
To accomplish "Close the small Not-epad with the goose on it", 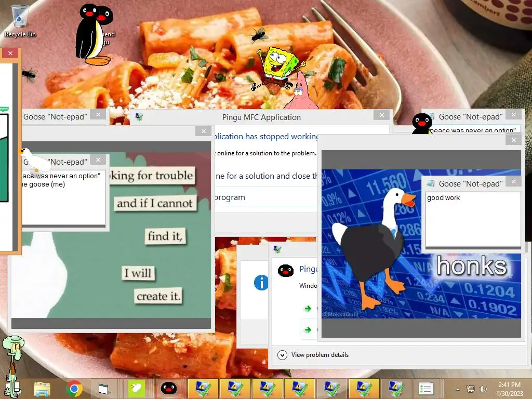I will [98, 160].
